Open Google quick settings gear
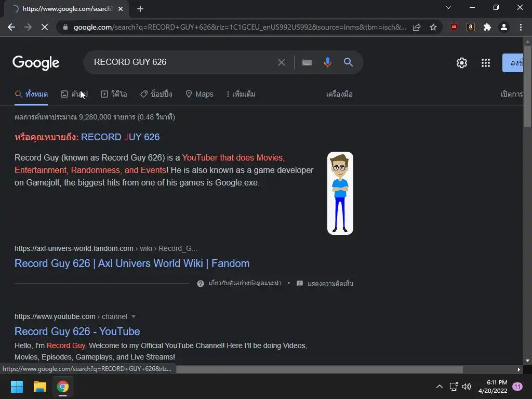532x399 pixels. (x=461, y=63)
